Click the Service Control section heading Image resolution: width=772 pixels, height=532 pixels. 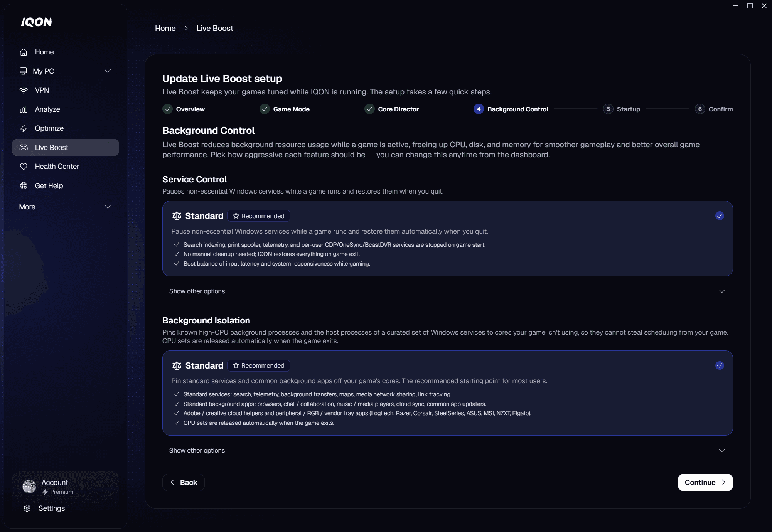(194, 179)
